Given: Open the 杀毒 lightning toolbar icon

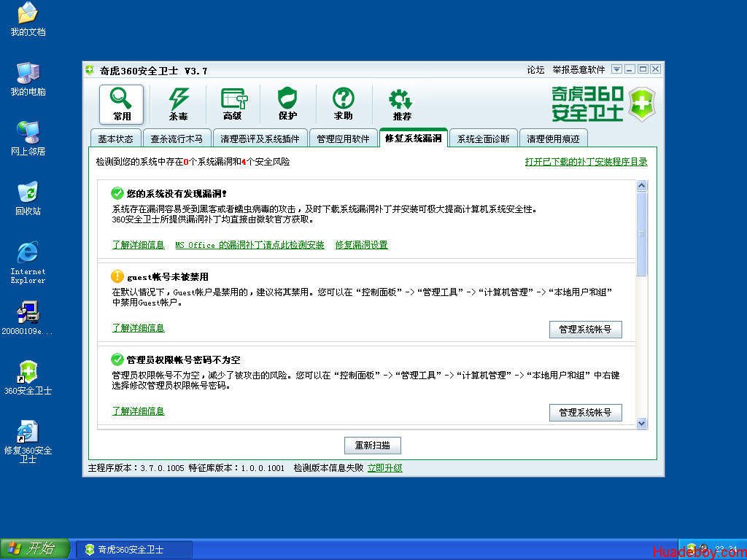Looking at the screenshot, I should (x=178, y=104).
